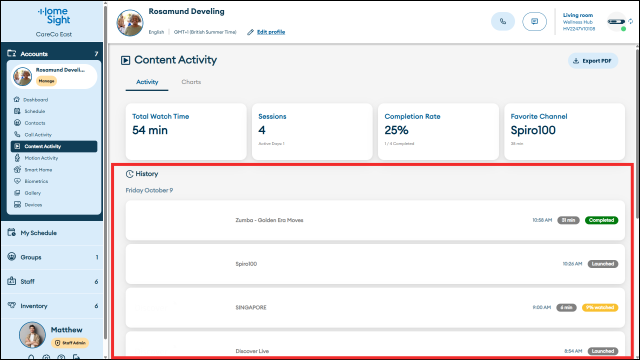Click the Motion Activity icon
640x360 pixels.
(17, 158)
